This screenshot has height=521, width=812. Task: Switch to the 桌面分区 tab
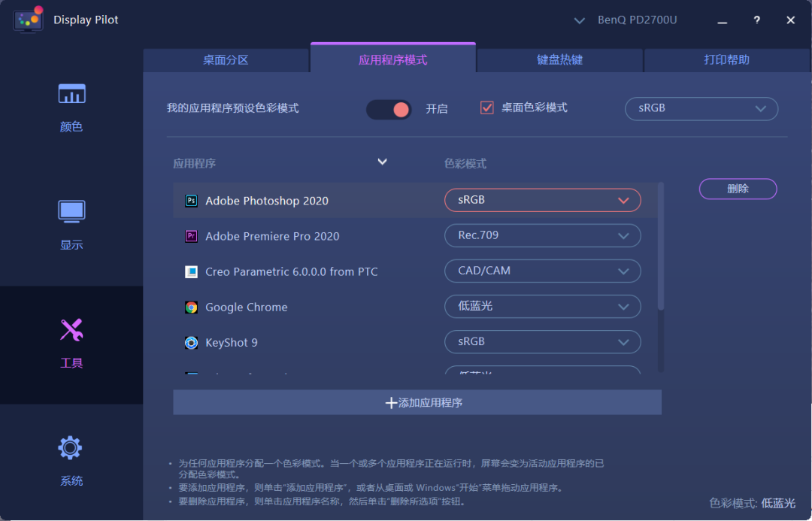pos(226,59)
